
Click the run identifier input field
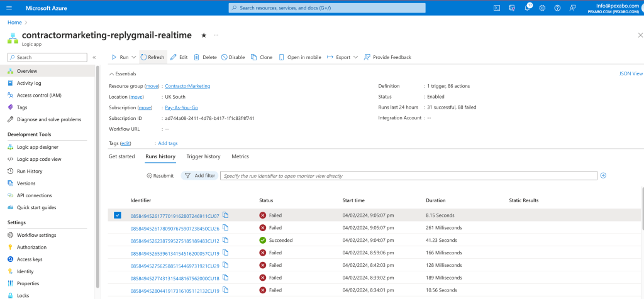409,175
